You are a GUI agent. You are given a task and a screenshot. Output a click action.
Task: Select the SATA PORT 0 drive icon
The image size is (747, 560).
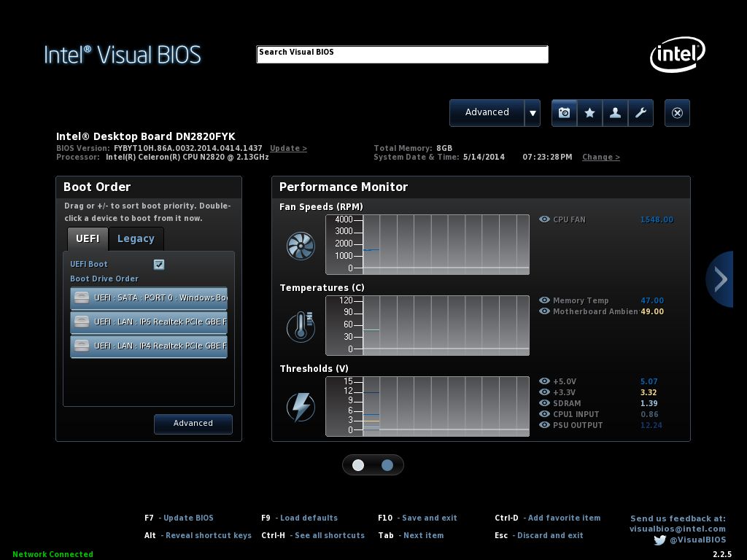[x=82, y=297]
